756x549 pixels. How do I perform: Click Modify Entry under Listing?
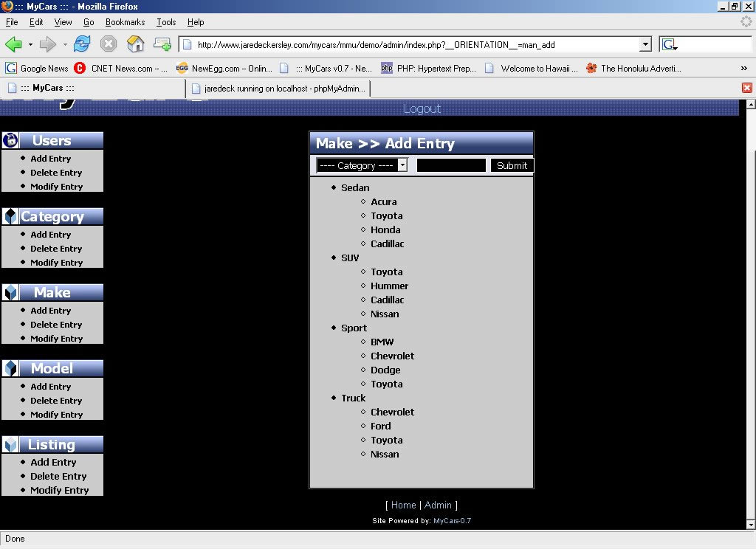tap(59, 490)
